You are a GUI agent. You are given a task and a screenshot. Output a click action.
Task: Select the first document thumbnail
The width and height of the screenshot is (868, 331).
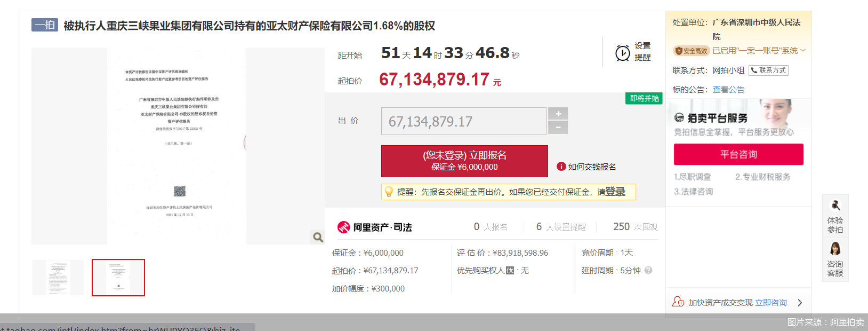[x=58, y=278]
